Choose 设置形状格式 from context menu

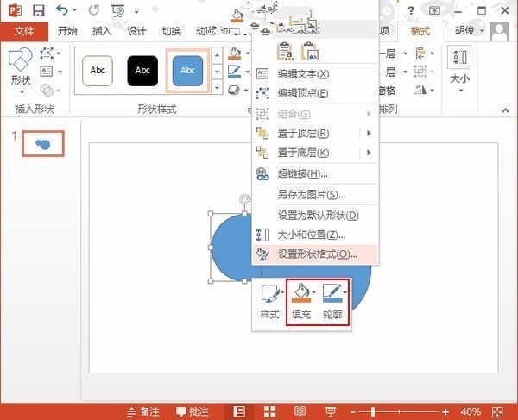317,254
